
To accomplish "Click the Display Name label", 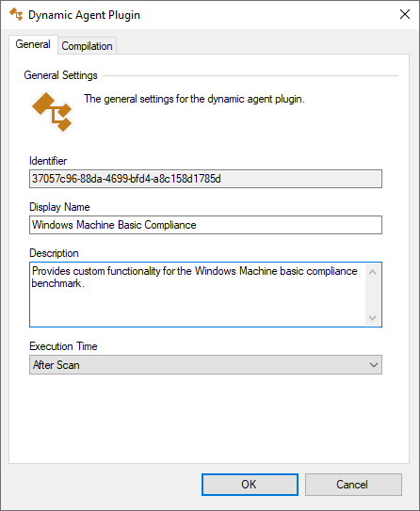I will (x=59, y=207).
